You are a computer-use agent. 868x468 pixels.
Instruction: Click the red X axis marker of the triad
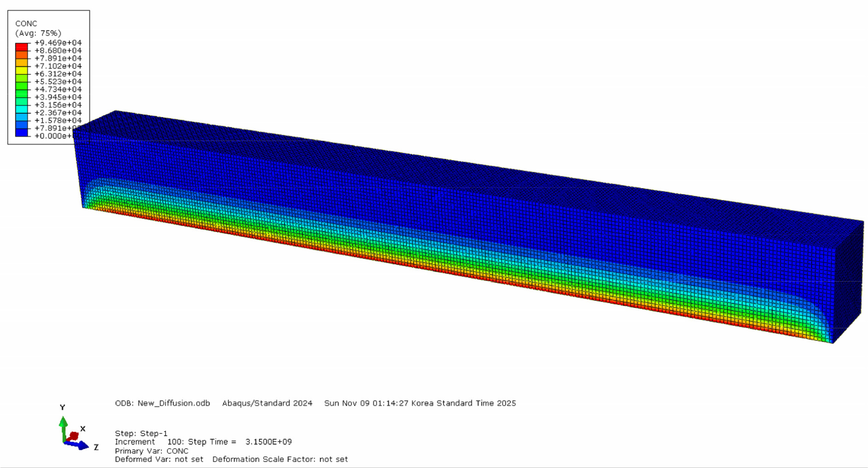coord(73,435)
